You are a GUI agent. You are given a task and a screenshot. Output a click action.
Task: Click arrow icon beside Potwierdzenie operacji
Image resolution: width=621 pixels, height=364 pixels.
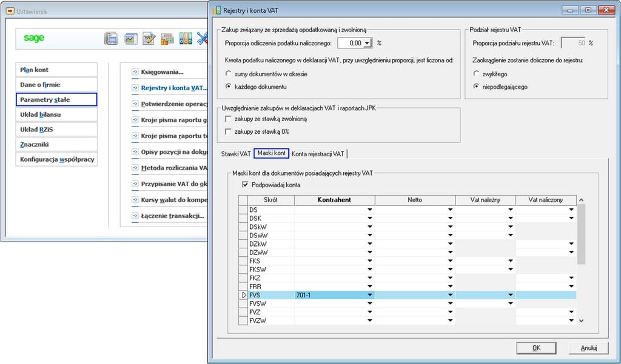point(135,104)
